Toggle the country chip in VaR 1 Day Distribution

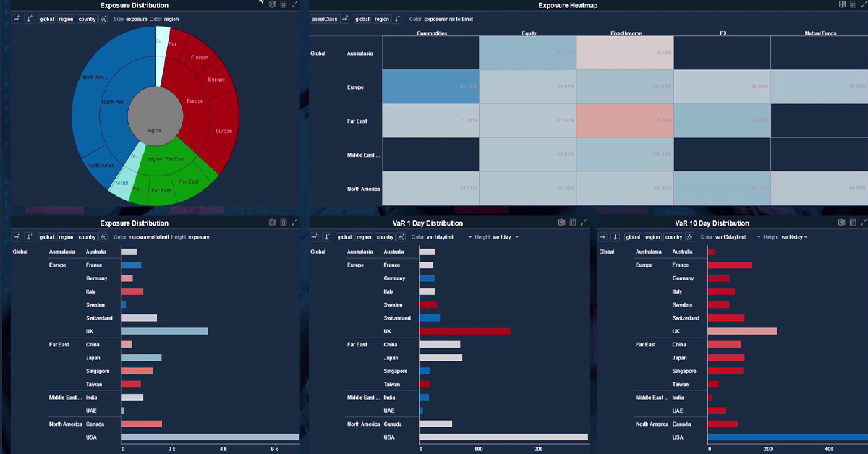pyautogui.click(x=385, y=237)
